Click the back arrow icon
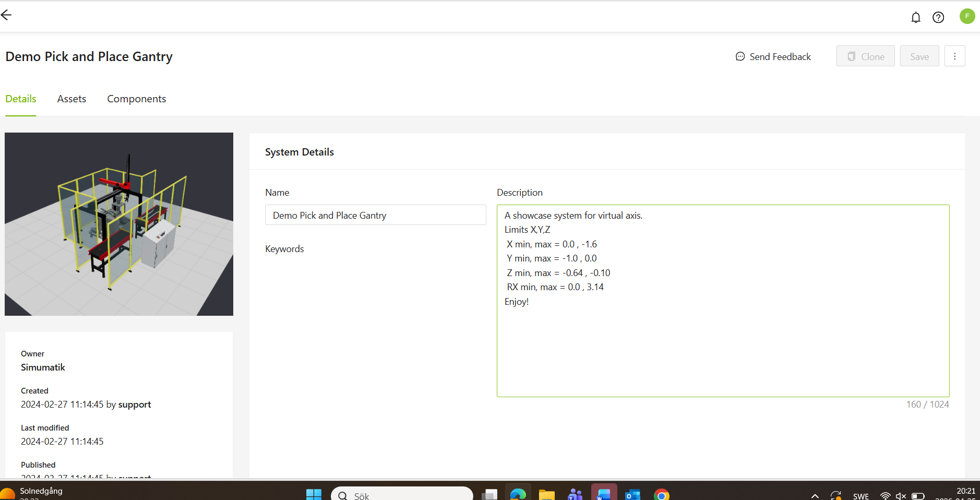This screenshot has height=500, width=980. tap(6, 15)
